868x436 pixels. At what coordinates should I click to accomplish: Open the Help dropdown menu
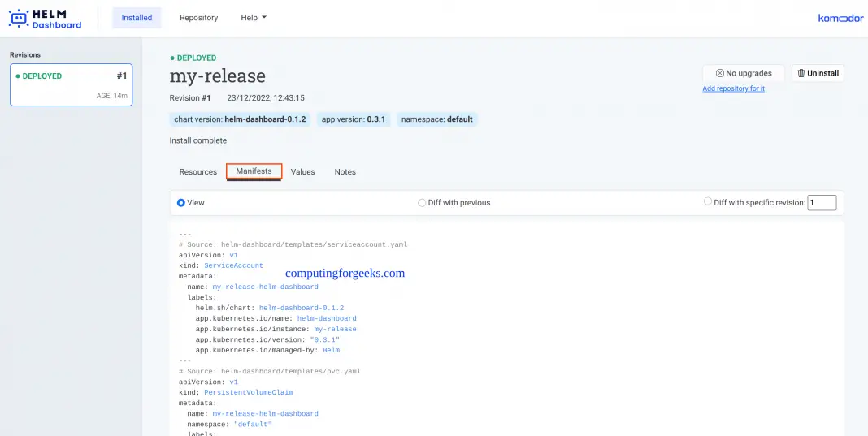point(254,18)
